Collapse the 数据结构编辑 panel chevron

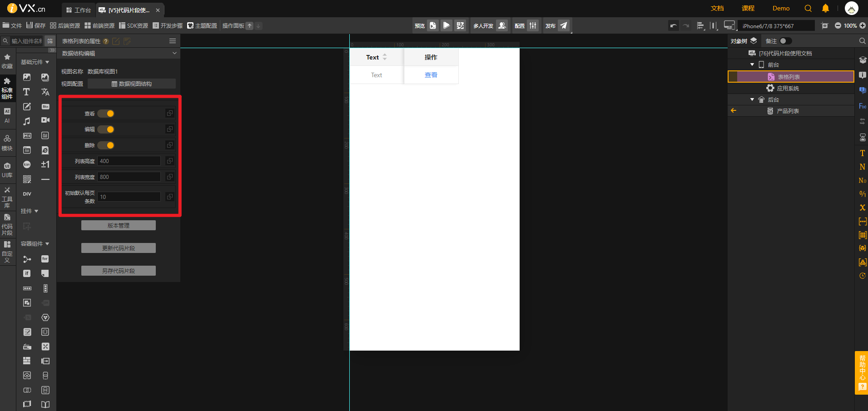pyautogui.click(x=174, y=54)
